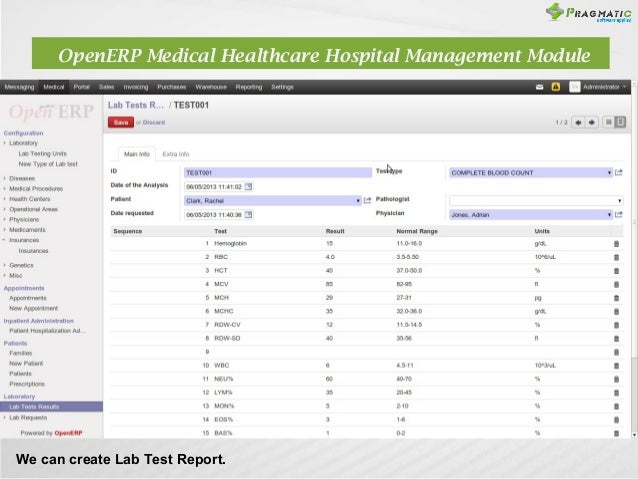Open Administrator user menu dropdown
Image resolution: width=638 pixels, height=479 pixels.
click(604, 87)
